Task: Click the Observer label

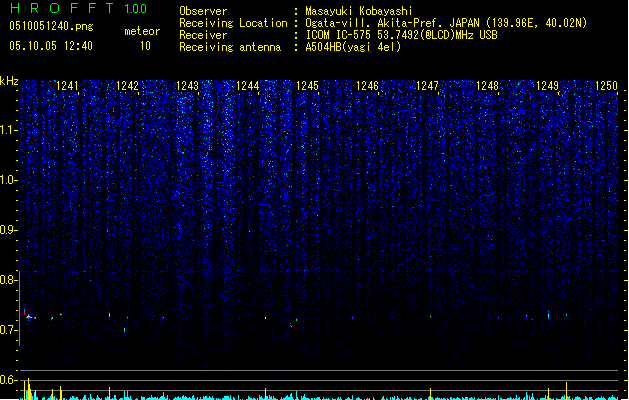Action: (x=203, y=11)
